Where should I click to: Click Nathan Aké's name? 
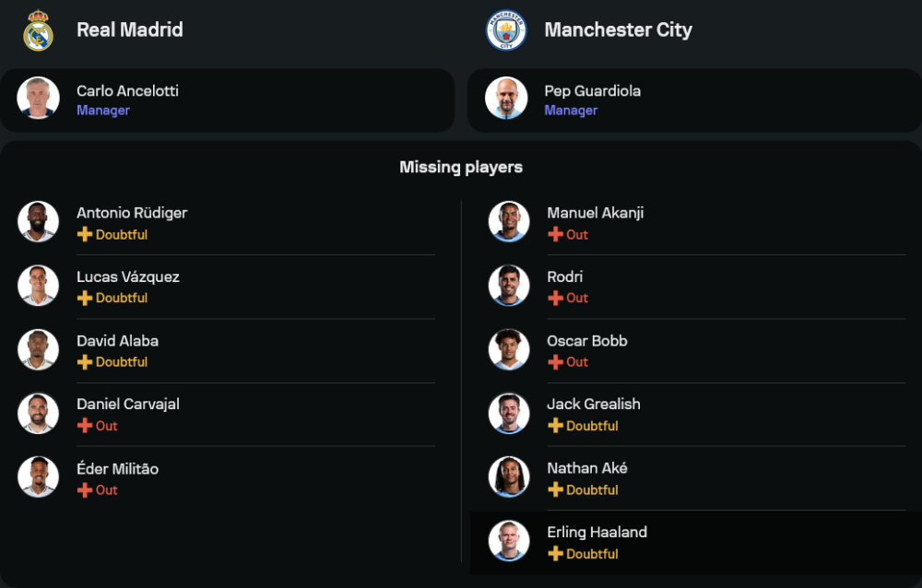click(586, 468)
